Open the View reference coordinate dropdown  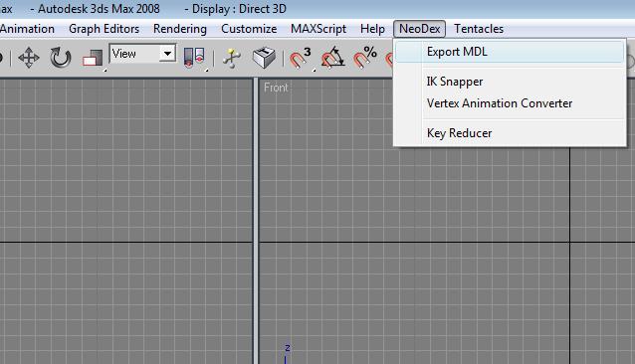(x=142, y=54)
